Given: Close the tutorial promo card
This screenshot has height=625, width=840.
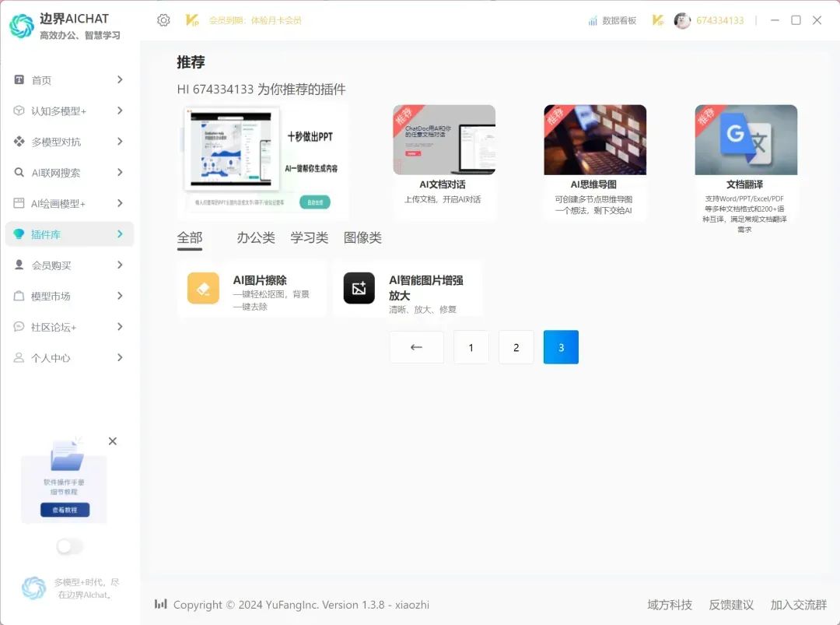Looking at the screenshot, I should click(113, 441).
